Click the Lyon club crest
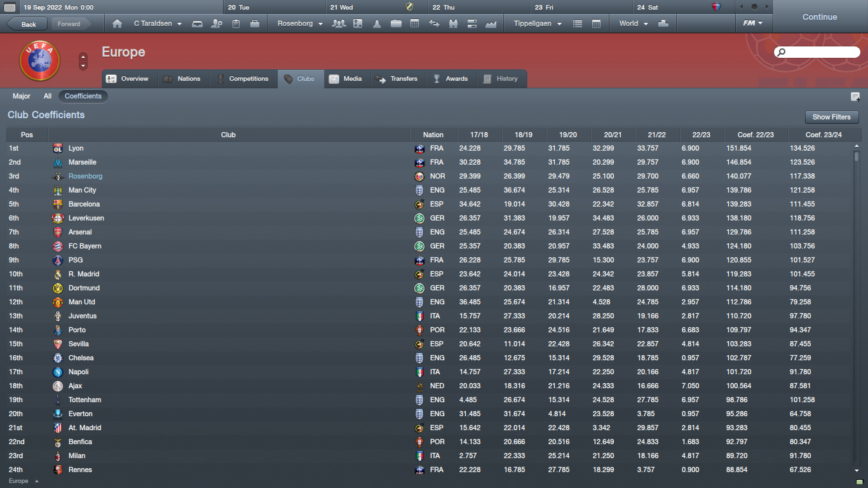The height and width of the screenshot is (488, 868). click(58, 148)
